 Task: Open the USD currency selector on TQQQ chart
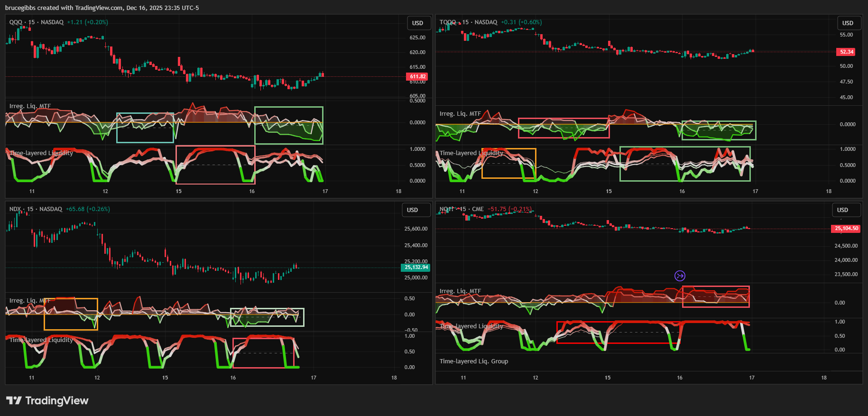pos(848,23)
